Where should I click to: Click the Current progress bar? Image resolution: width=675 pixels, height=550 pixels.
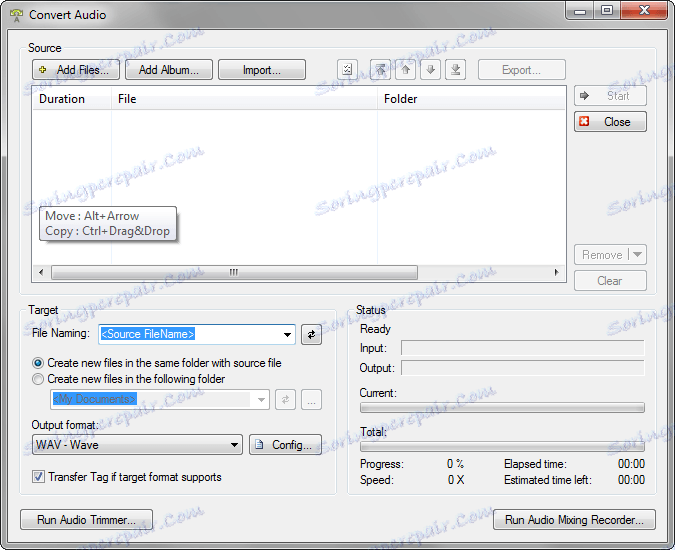(502, 408)
